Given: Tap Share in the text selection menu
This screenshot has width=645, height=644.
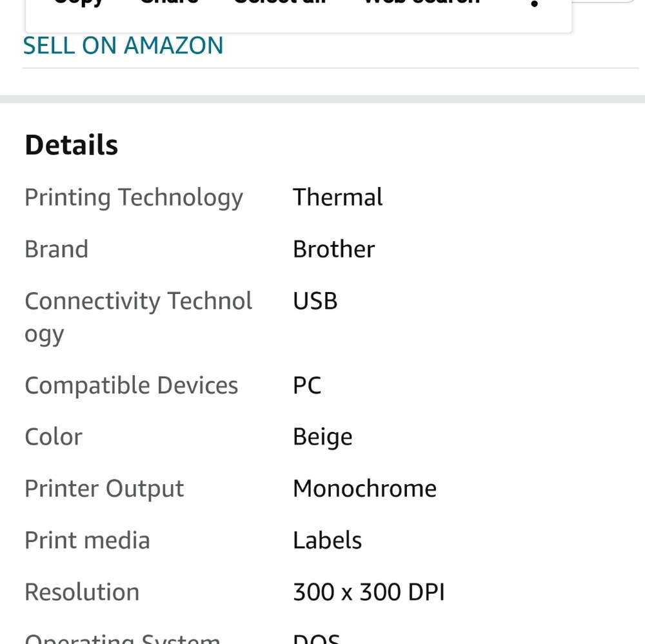Looking at the screenshot, I should coord(169,3).
